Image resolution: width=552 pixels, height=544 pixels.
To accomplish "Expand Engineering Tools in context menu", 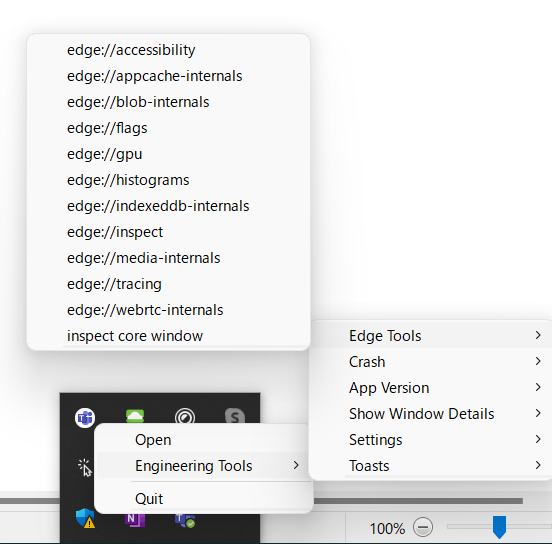I will (x=203, y=466).
